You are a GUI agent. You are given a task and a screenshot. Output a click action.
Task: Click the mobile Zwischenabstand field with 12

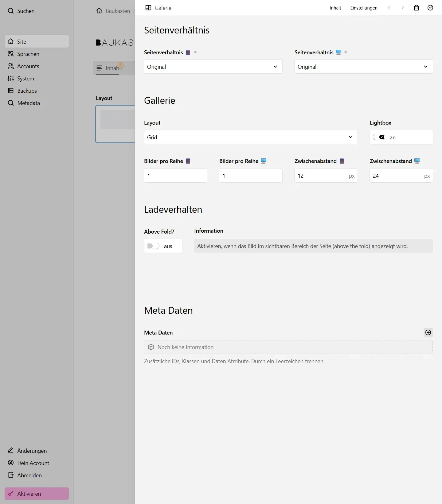(321, 176)
